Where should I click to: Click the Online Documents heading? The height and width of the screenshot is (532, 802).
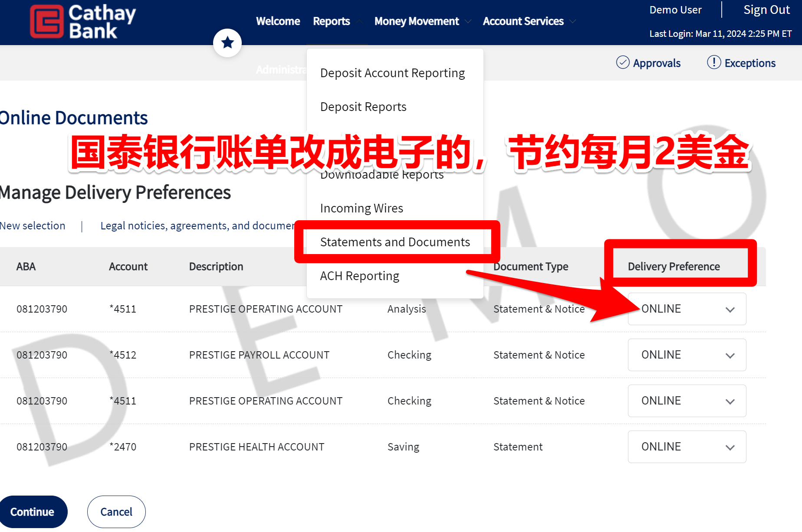[x=74, y=118]
